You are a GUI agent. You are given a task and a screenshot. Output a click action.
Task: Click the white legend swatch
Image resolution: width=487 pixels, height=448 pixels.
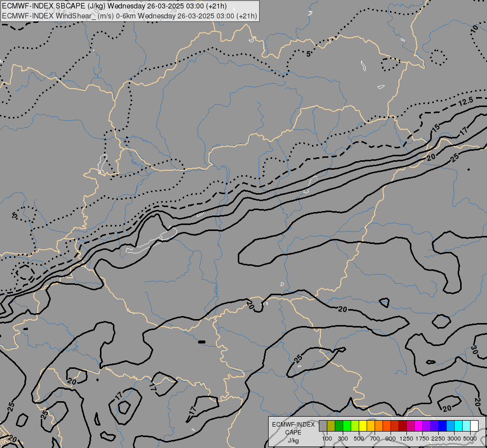coord(474,426)
